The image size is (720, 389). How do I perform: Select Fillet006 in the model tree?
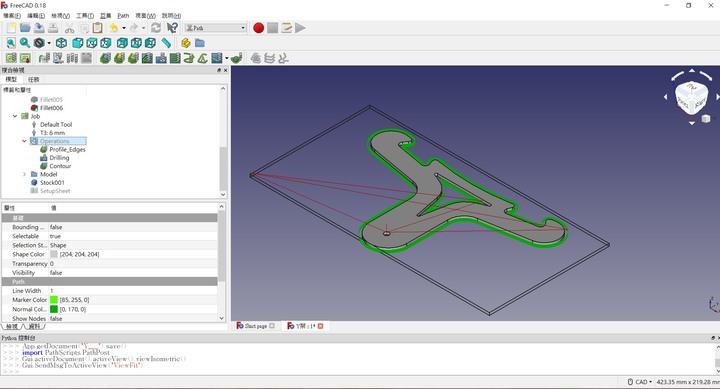pos(51,108)
